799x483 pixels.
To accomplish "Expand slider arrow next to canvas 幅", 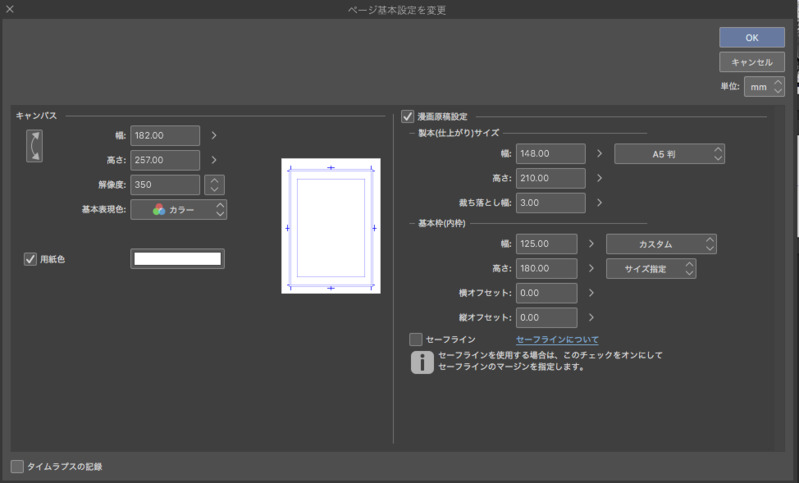I will point(214,136).
